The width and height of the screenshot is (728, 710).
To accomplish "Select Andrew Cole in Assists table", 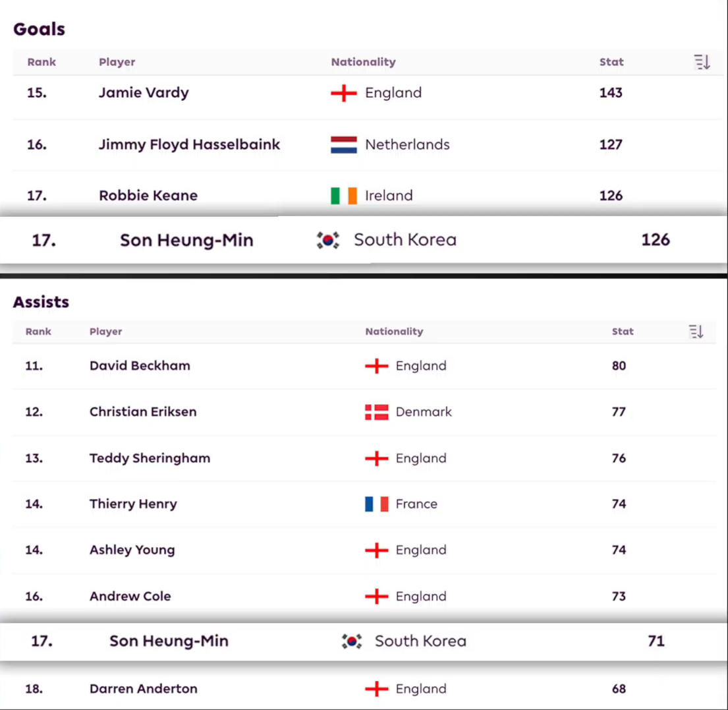I will 130,597.
